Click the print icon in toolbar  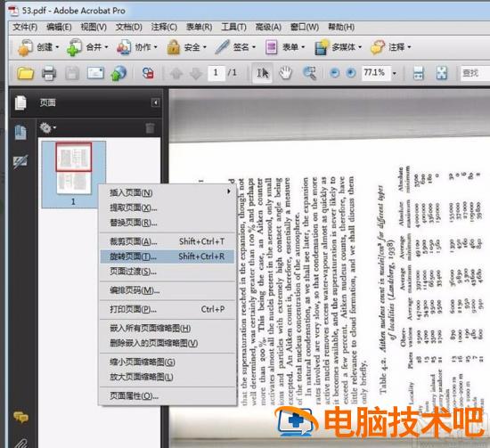(x=49, y=73)
